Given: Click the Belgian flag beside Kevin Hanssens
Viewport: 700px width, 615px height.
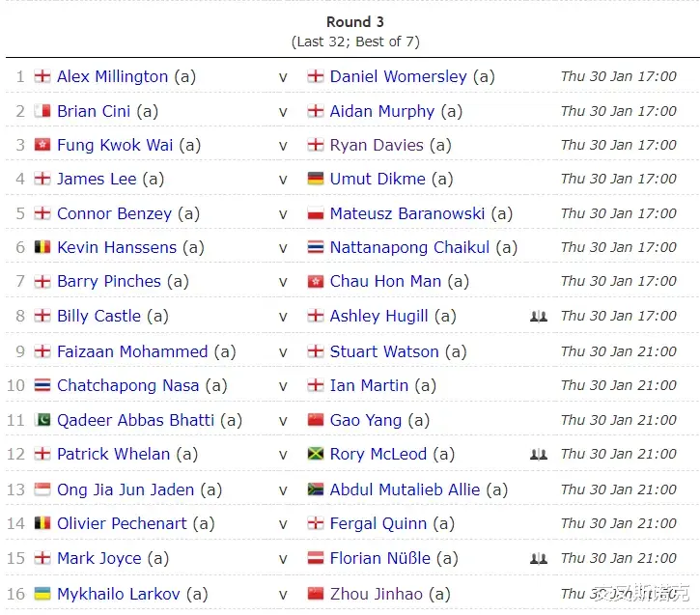Looking at the screenshot, I should pyautogui.click(x=42, y=247).
